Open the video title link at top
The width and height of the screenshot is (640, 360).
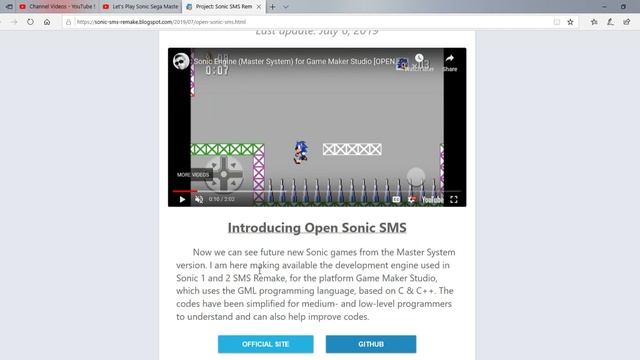click(x=294, y=61)
